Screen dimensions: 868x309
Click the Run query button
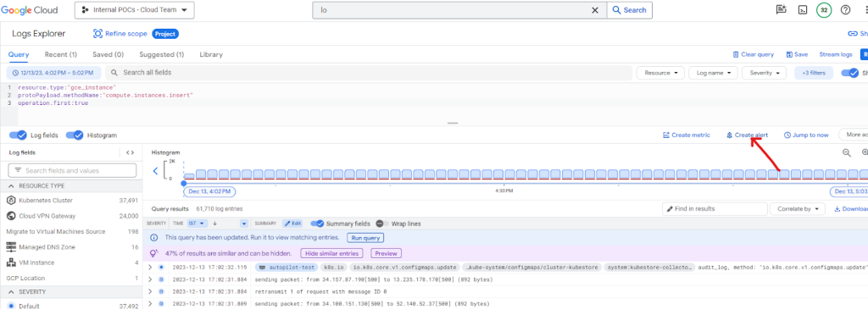coord(365,238)
